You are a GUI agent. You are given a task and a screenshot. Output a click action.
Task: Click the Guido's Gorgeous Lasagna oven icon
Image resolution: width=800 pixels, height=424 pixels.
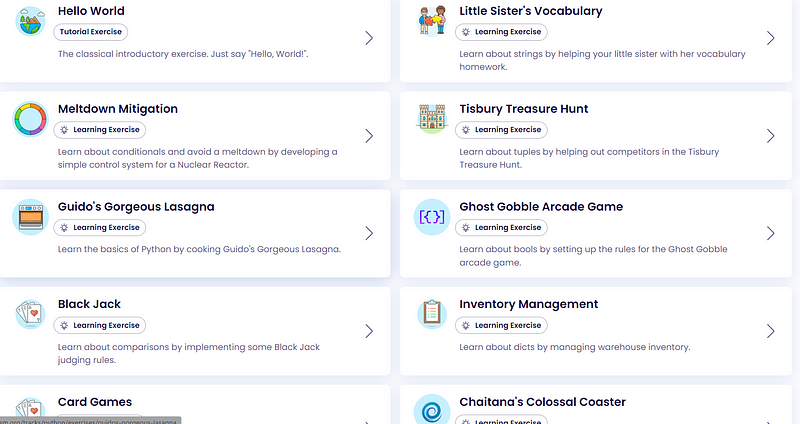(x=30, y=217)
